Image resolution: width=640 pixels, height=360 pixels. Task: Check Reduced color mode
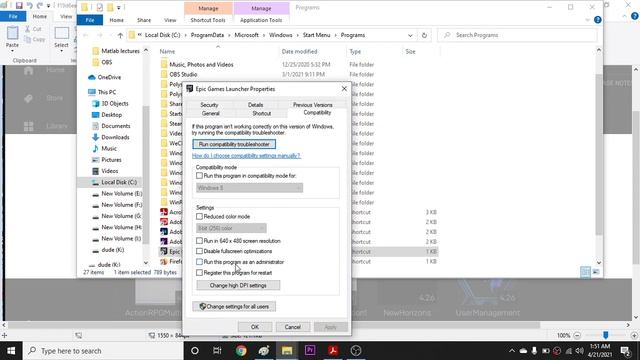(x=199, y=216)
